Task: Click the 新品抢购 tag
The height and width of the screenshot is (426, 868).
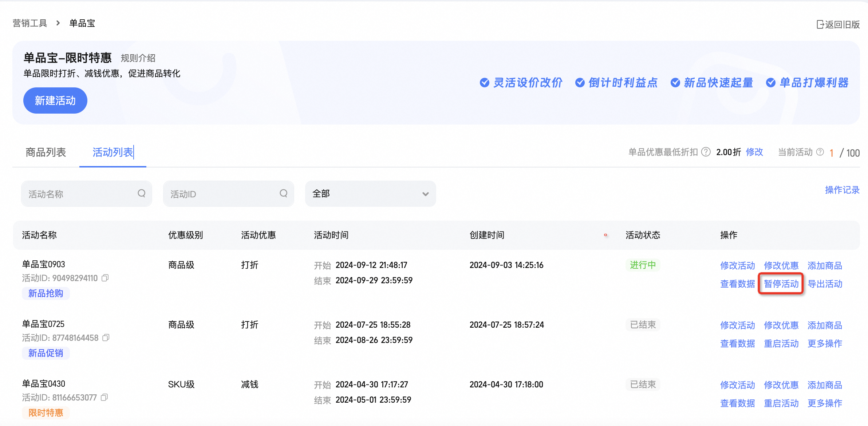Action: 46,293
